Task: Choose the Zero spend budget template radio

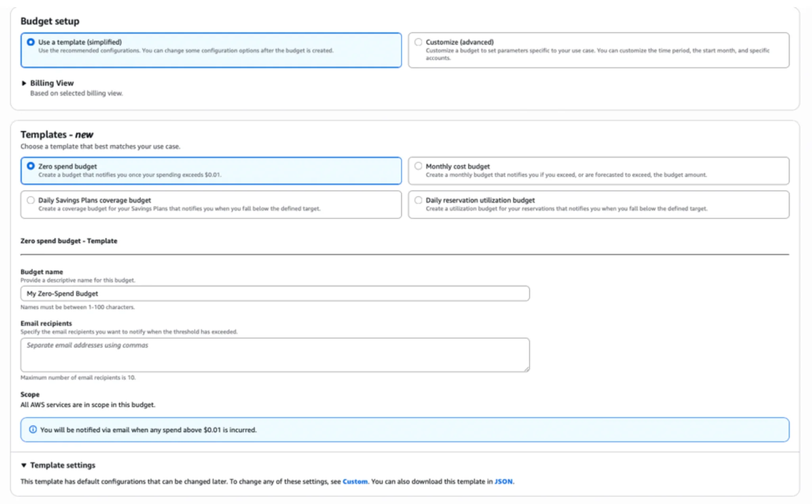Action: [x=31, y=166]
